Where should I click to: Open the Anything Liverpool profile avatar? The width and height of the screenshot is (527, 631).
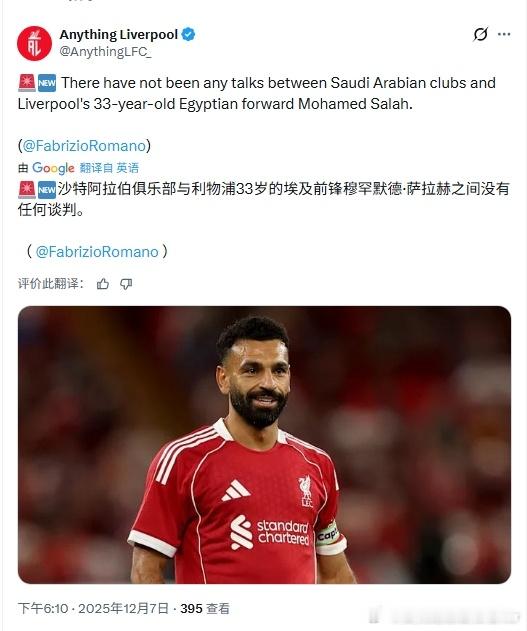[35, 43]
